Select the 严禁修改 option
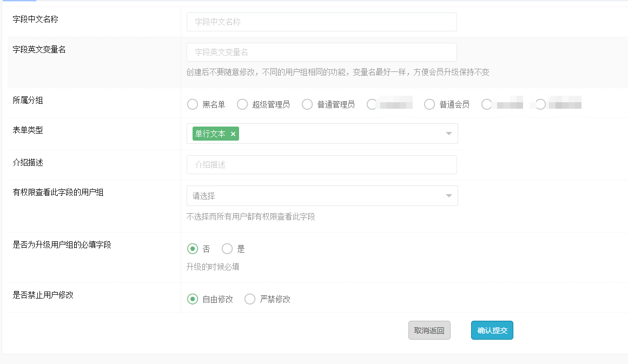Screen dimensions: 628x364 pyautogui.click(x=250, y=299)
